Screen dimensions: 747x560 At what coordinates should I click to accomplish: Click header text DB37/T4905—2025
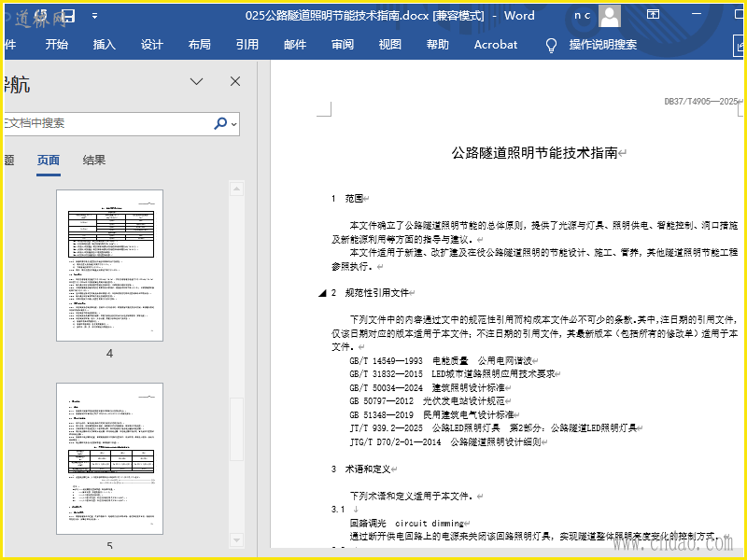[701, 102]
